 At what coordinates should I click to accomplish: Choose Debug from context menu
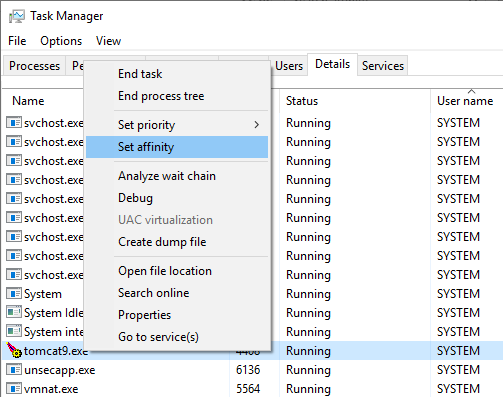(x=177, y=198)
